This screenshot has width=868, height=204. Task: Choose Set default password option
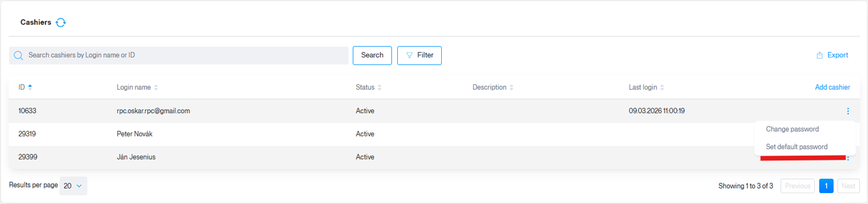pyautogui.click(x=797, y=147)
